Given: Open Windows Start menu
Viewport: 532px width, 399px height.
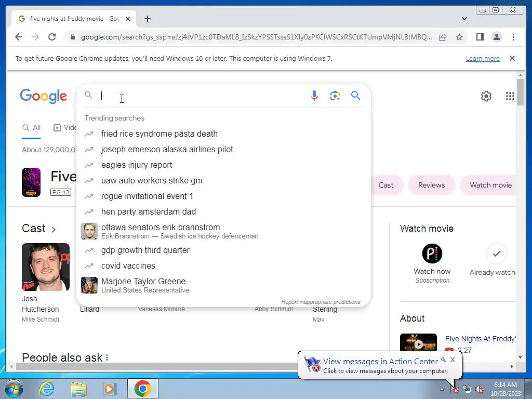Looking at the screenshot, I should (14, 389).
